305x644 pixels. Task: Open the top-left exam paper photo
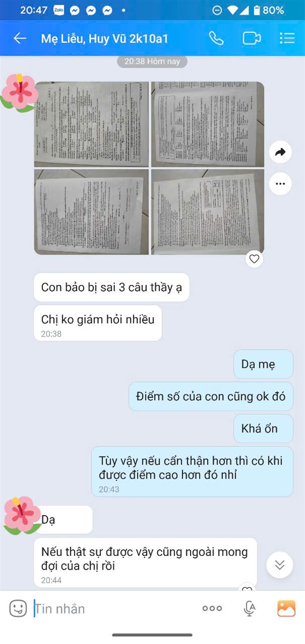[91, 125]
